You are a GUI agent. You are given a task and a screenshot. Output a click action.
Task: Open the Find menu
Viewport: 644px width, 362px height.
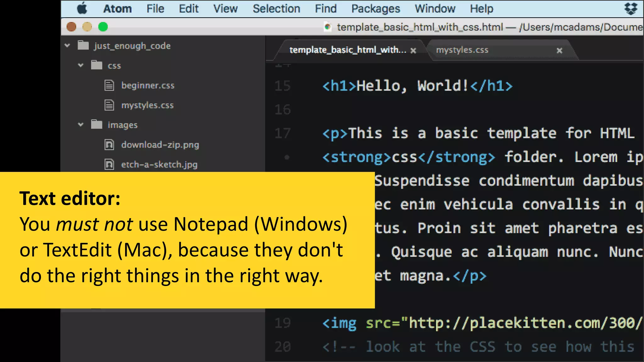point(326,9)
